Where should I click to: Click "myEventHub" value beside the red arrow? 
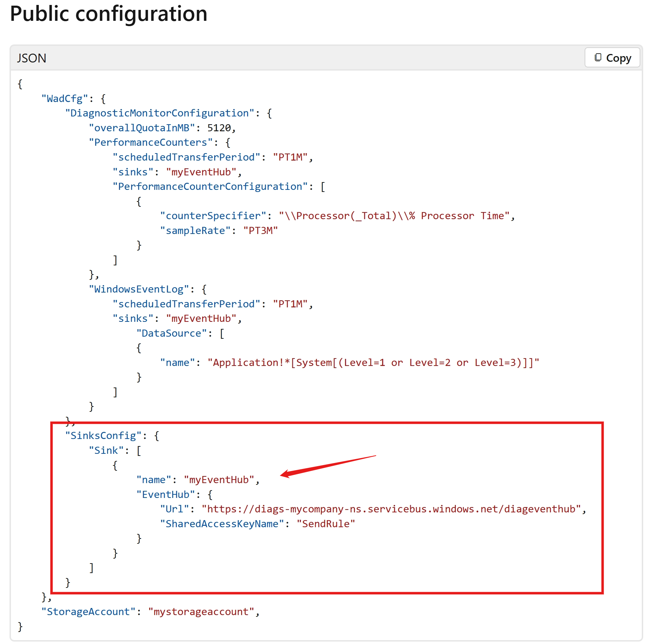(x=219, y=480)
